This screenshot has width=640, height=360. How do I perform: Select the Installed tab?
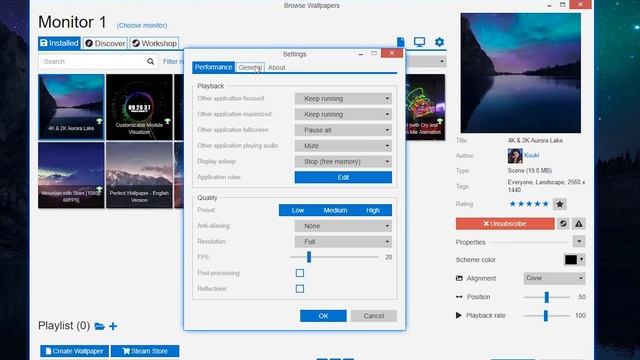59,43
